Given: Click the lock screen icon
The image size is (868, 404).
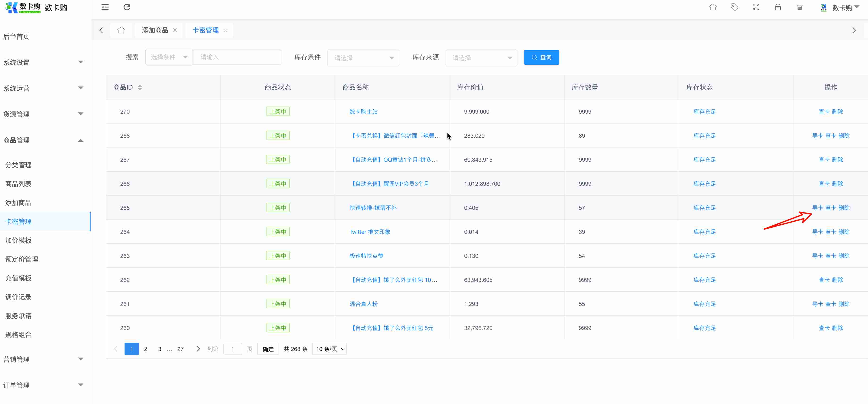Looking at the screenshot, I should coord(778,7).
